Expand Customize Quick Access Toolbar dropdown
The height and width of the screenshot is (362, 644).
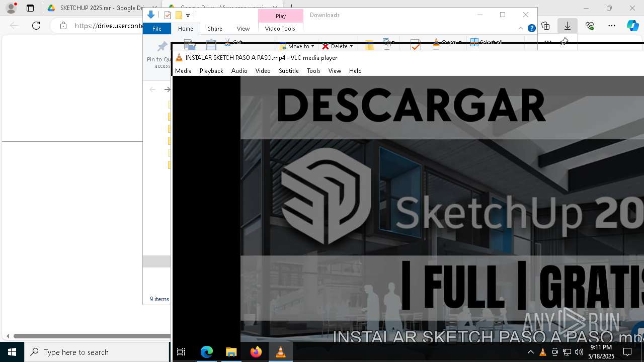(188, 16)
